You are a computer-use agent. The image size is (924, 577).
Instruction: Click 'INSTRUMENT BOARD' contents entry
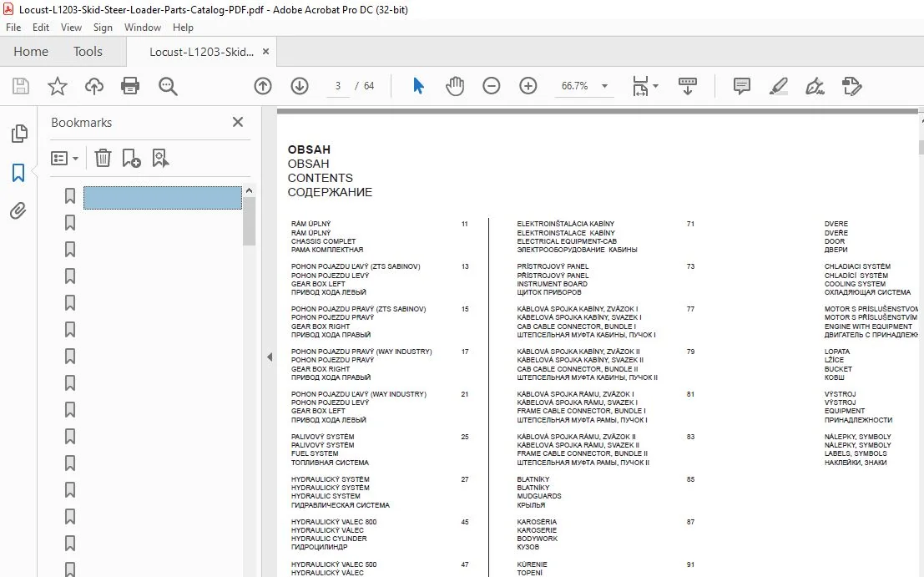click(x=552, y=284)
